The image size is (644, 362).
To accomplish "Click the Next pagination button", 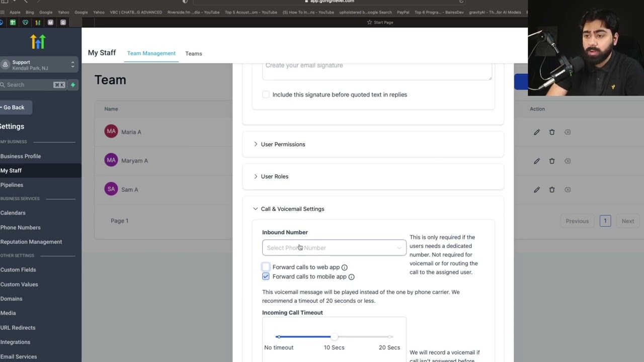I will coord(627,221).
